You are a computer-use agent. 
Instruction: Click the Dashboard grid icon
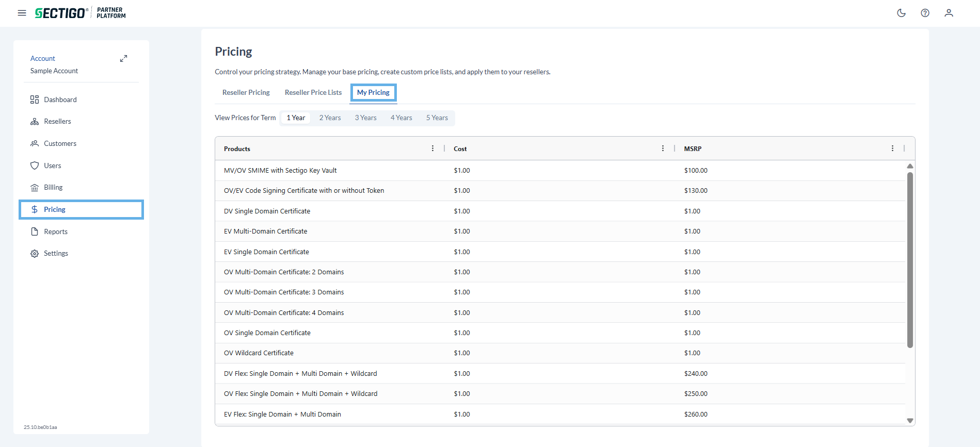(x=35, y=100)
